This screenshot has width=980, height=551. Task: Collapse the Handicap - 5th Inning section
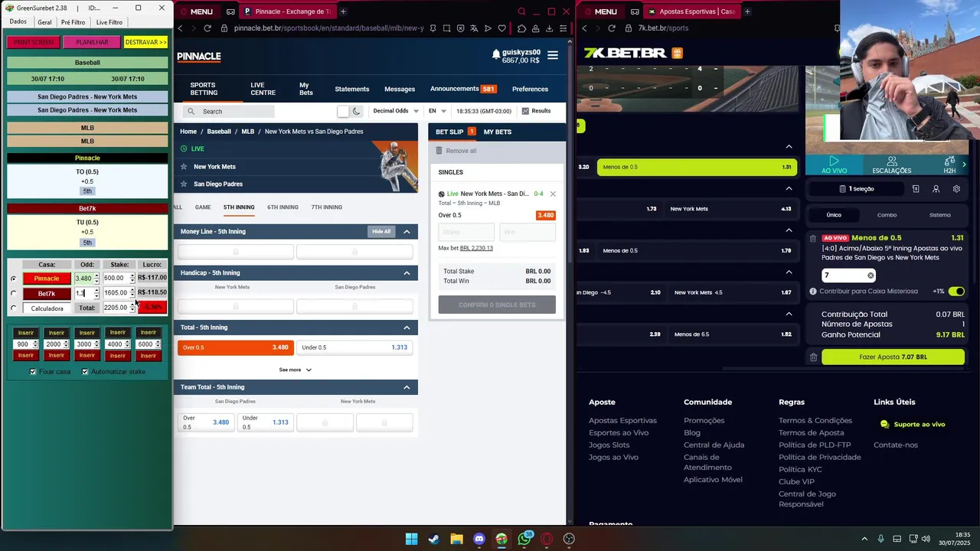(x=407, y=272)
